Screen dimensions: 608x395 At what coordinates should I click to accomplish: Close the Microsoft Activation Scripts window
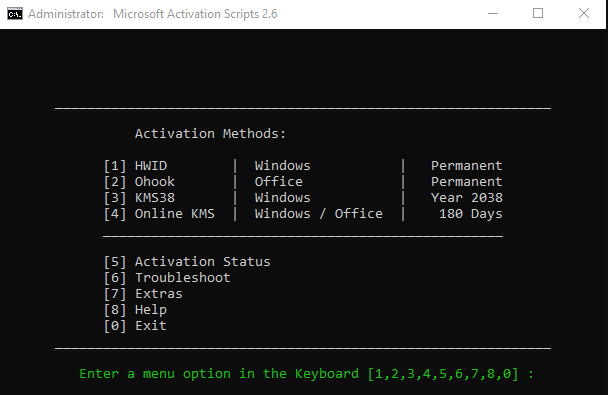584,14
